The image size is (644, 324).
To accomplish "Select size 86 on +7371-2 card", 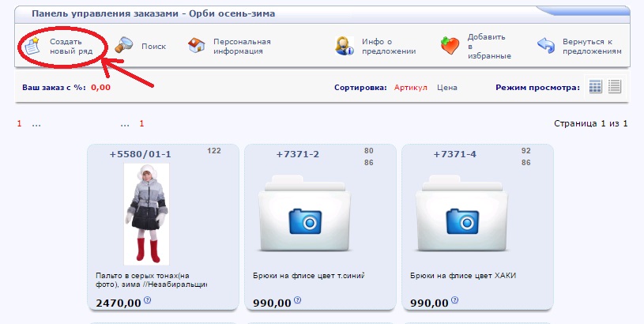I will [x=368, y=163].
